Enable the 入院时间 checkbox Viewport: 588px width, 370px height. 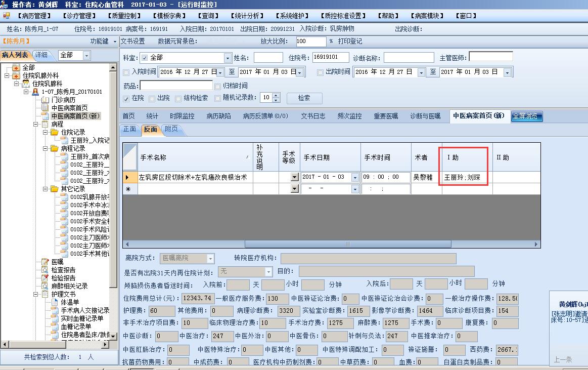(x=126, y=72)
